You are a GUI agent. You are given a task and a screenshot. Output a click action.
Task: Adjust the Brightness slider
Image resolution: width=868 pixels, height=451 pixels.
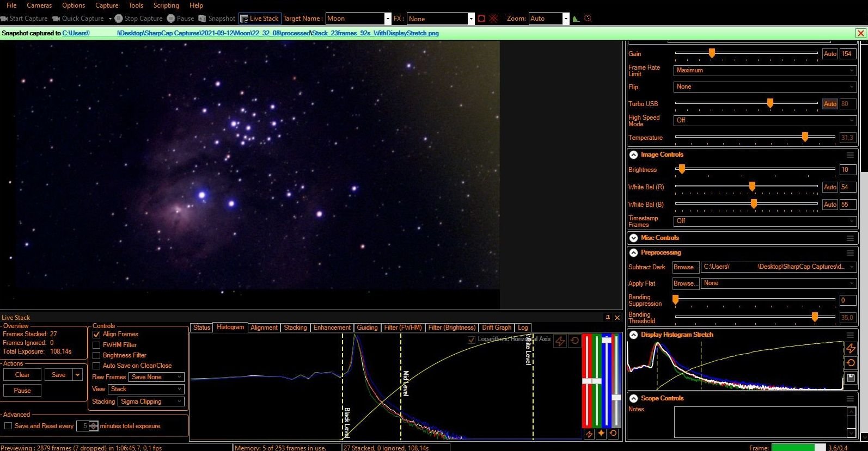click(681, 169)
